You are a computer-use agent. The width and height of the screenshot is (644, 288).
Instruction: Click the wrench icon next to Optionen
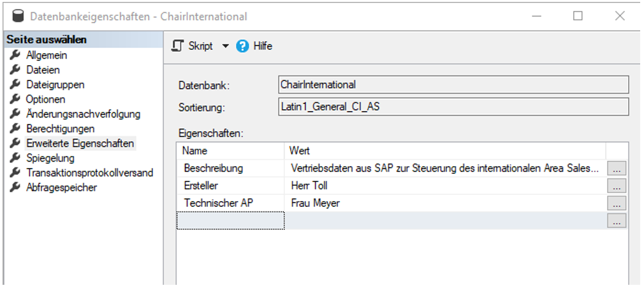(x=15, y=99)
